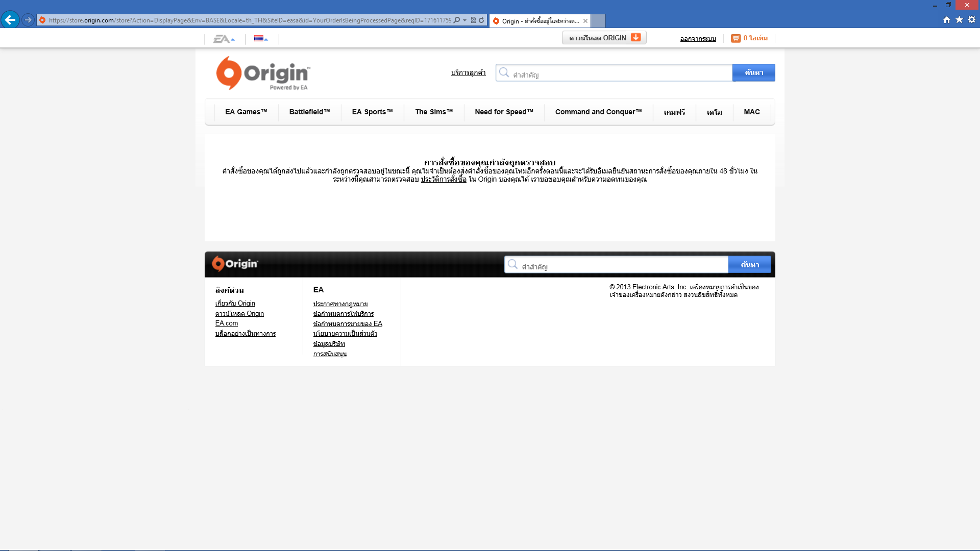Image resolution: width=980 pixels, height=551 pixels.
Task: Click the Origin logo in page header
Action: [x=263, y=73]
